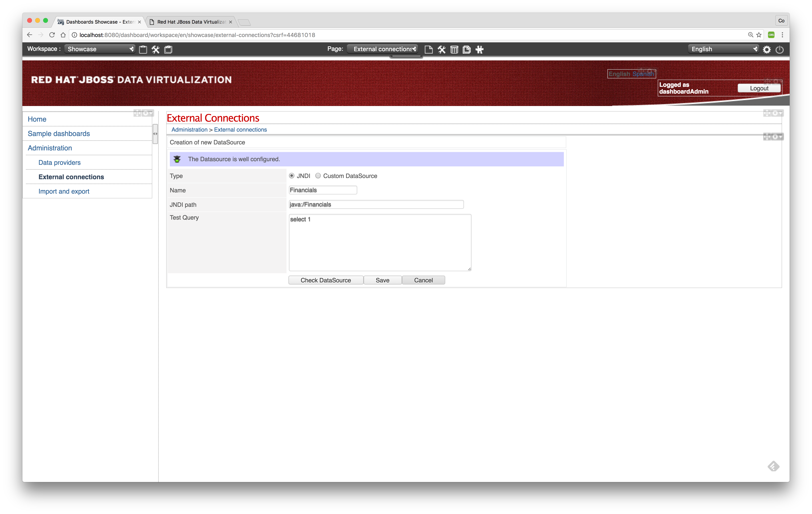The image size is (812, 514).
Task: Click the Check DataSource button
Action: (326, 280)
